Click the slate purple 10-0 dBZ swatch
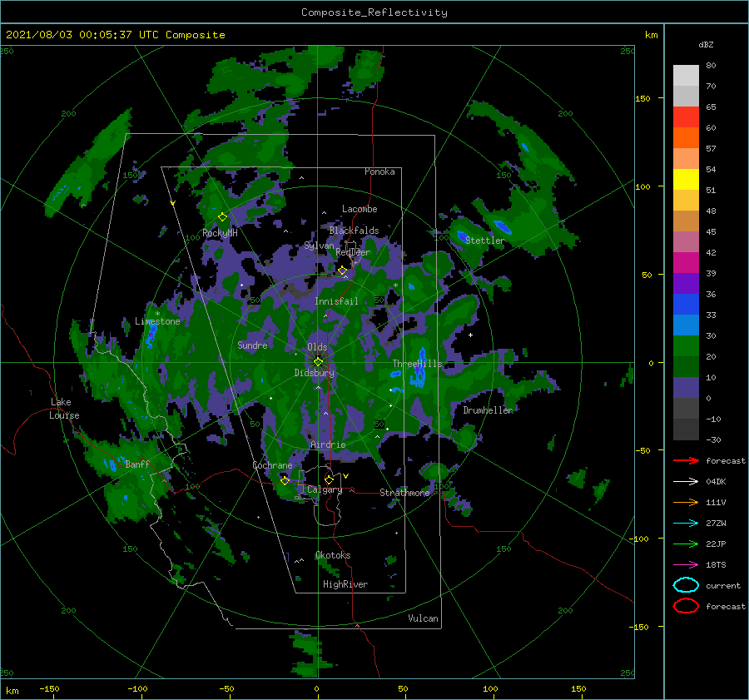 tap(686, 388)
